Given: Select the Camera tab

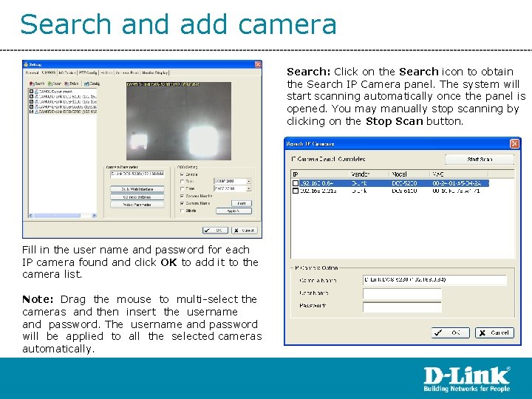Looking at the screenshot, I should [x=49, y=72].
